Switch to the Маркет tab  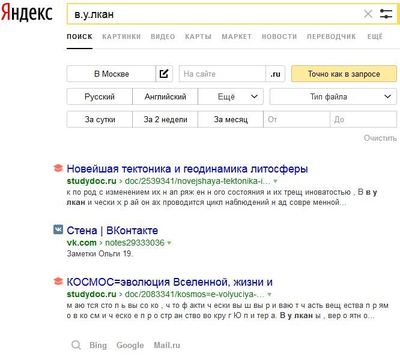click(x=237, y=37)
